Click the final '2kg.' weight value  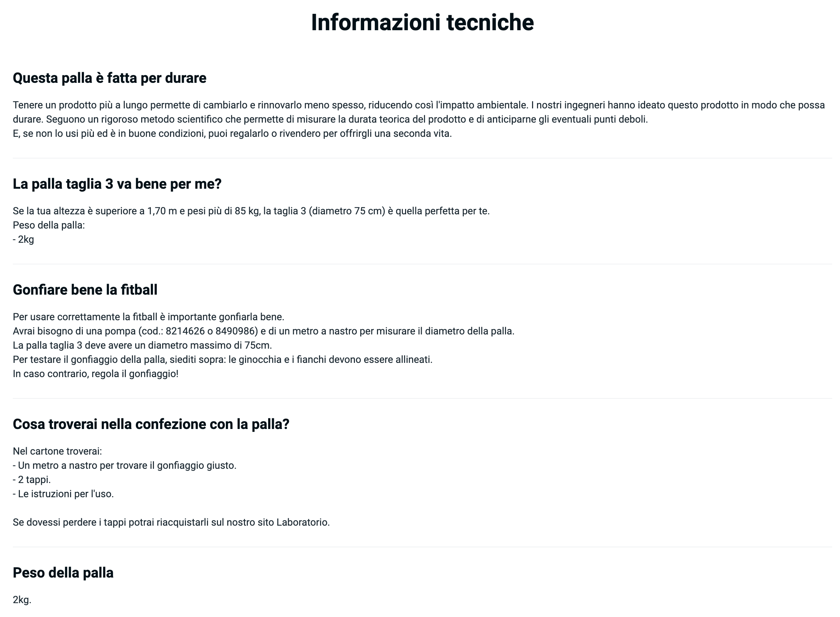pos(22,600)
